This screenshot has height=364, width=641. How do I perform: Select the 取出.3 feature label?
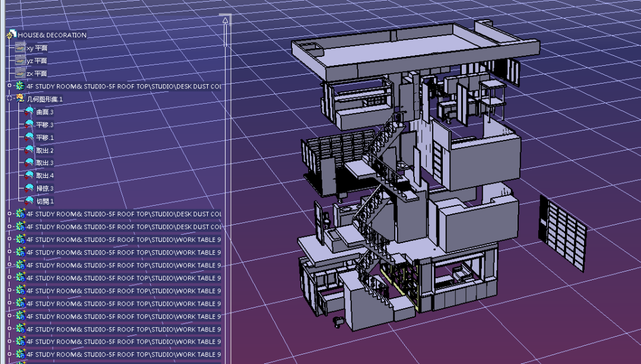(45, 162)
